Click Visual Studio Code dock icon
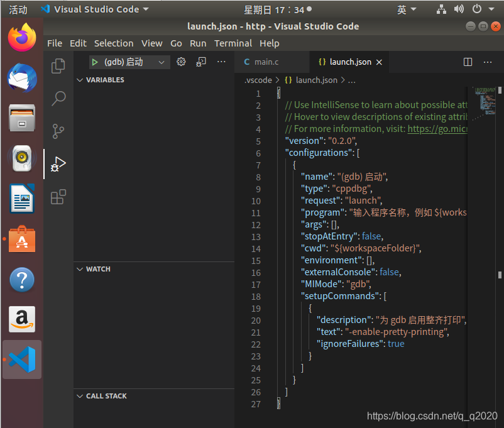 pyautogui.click(x=22, y=359)
